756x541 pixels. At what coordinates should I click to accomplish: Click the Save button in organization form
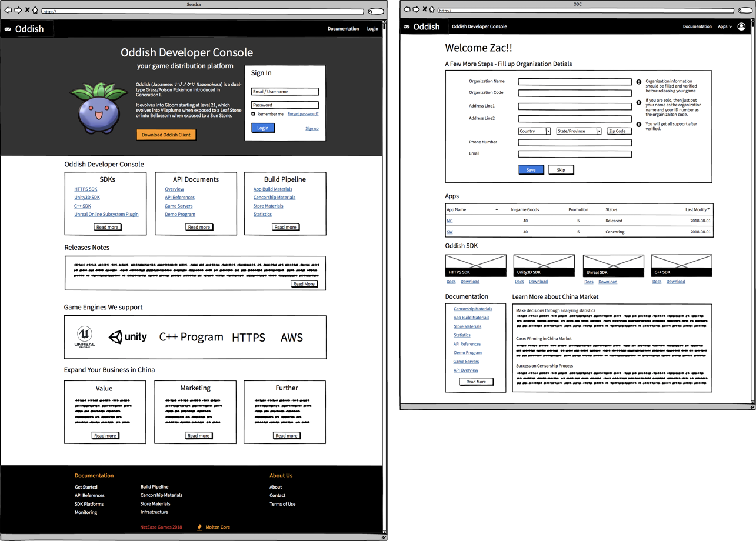(x=531, y=170)
